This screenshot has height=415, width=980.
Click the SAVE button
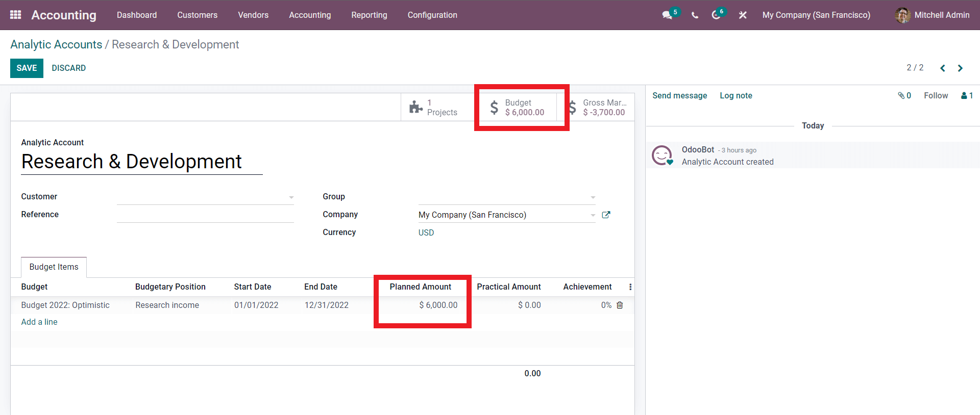click(27, 68)
